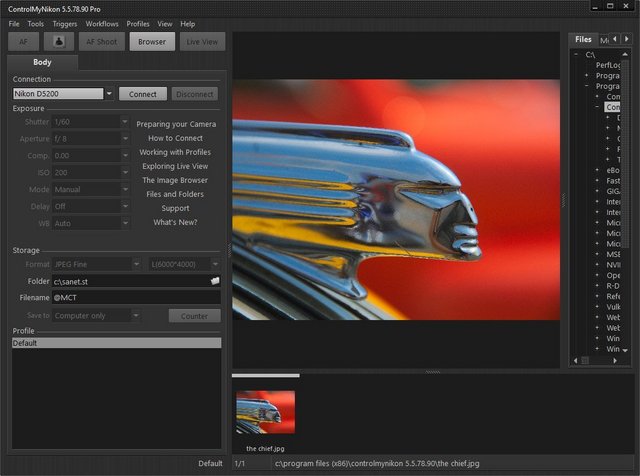Click the Filename field containing @MCT
This screenshot has height=476, width=640.
pos(136,298)
